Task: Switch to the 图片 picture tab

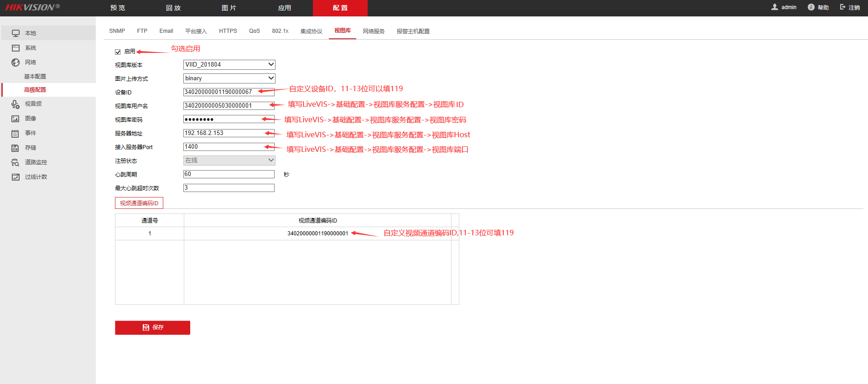Action: (229, 8)
